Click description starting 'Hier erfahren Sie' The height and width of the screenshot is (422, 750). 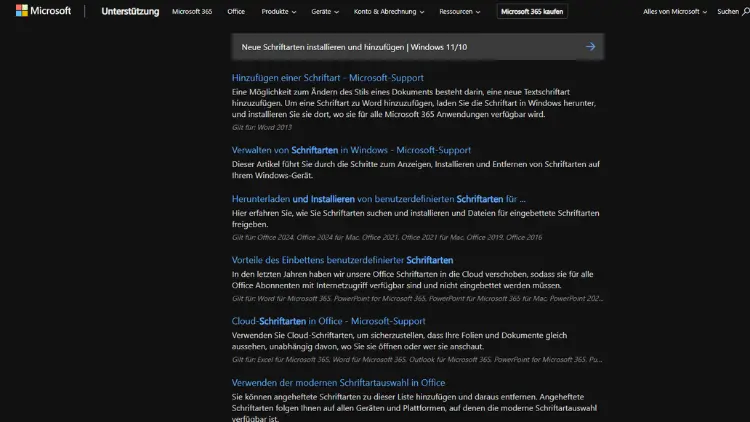[x=416, y=218]
